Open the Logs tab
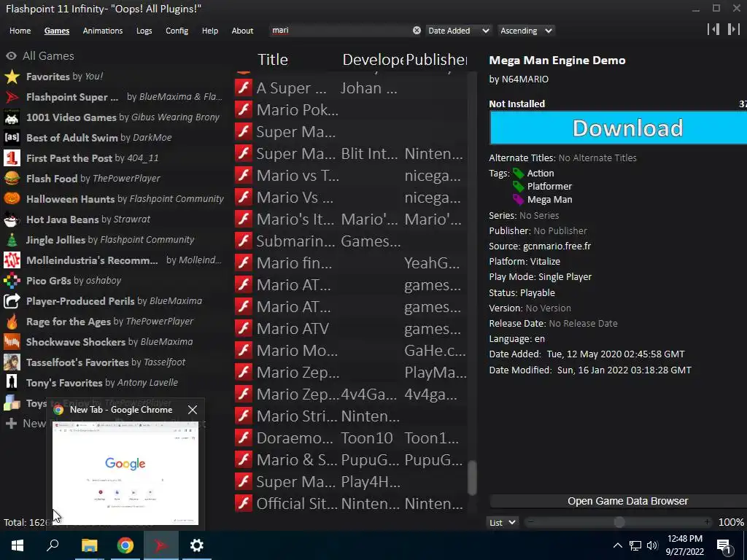The width and height of the screenshot is (747, 560). tap(144, 31)
